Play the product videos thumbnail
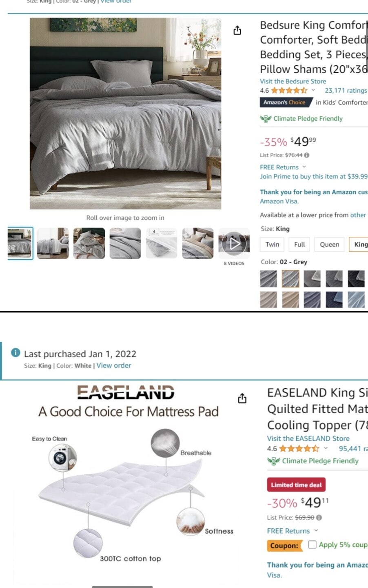This screenshot has height=588, width=368. 234,244
